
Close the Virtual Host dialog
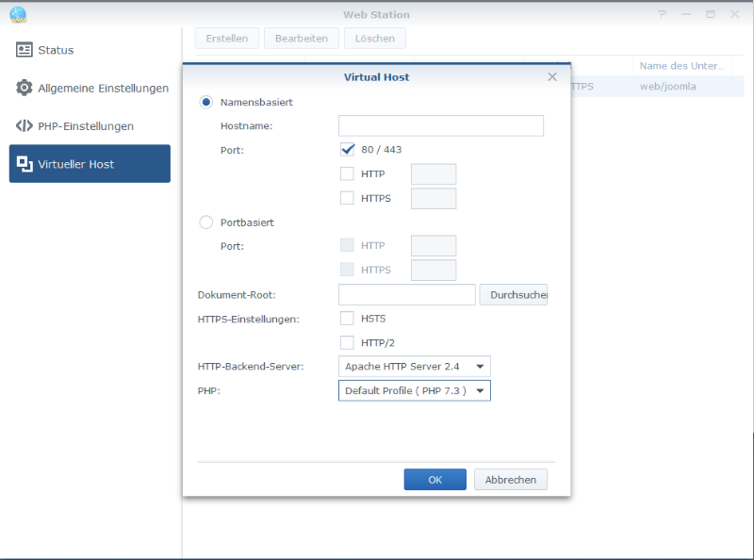552,77
